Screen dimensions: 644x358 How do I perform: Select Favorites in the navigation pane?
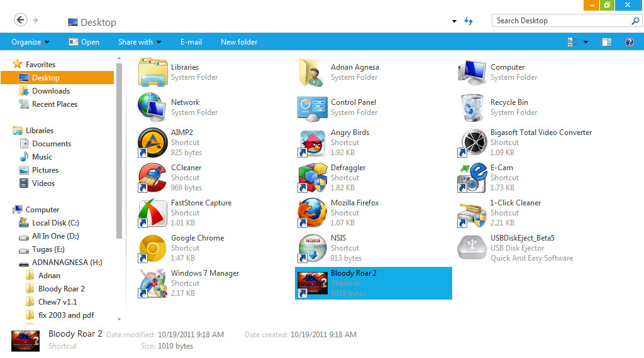tap(34, 65)
